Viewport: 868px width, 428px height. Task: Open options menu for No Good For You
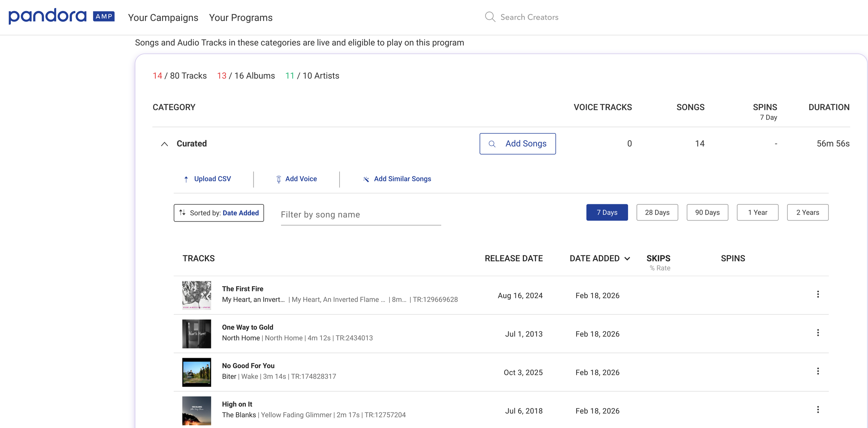tap(818, 371)
